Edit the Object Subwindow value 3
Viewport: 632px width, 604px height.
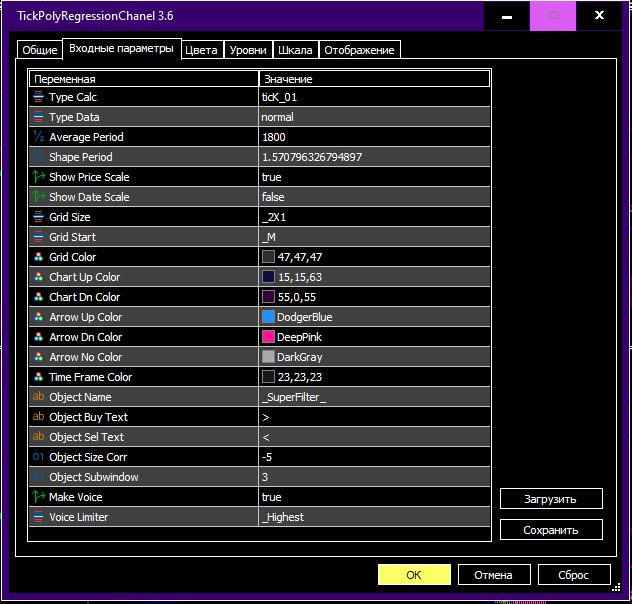tap(374, 477)
